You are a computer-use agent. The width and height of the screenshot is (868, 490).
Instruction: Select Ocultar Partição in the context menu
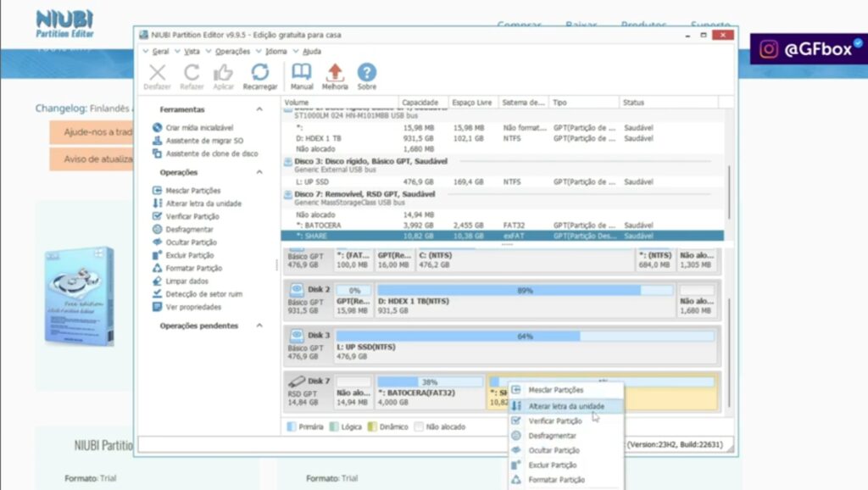565,450
